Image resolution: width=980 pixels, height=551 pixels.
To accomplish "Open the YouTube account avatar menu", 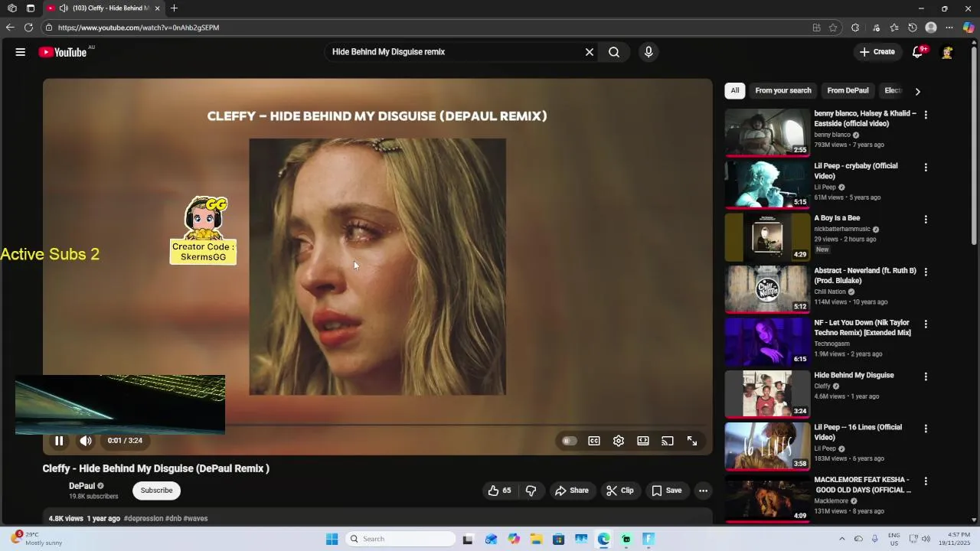I will 948,52.
